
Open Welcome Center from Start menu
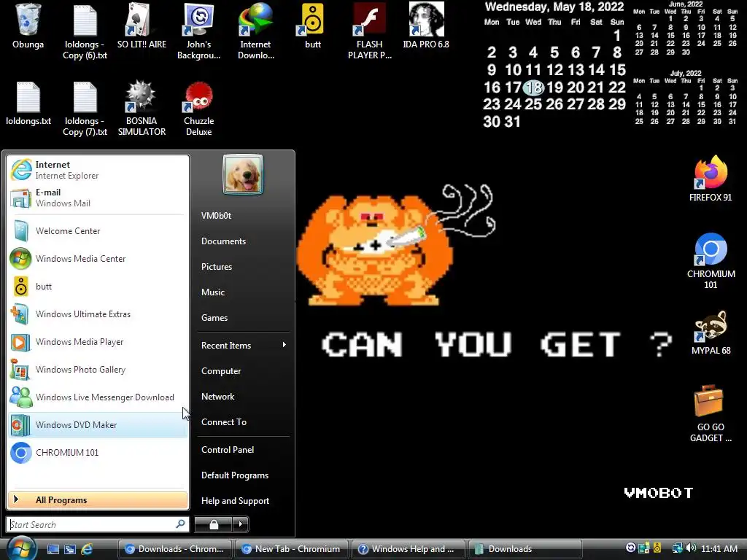coord(98,231)
